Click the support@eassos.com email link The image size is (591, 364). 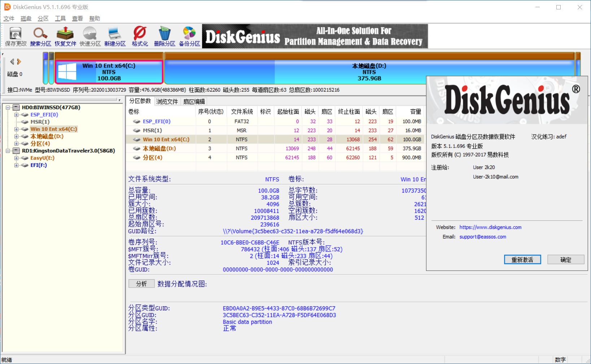483,237
